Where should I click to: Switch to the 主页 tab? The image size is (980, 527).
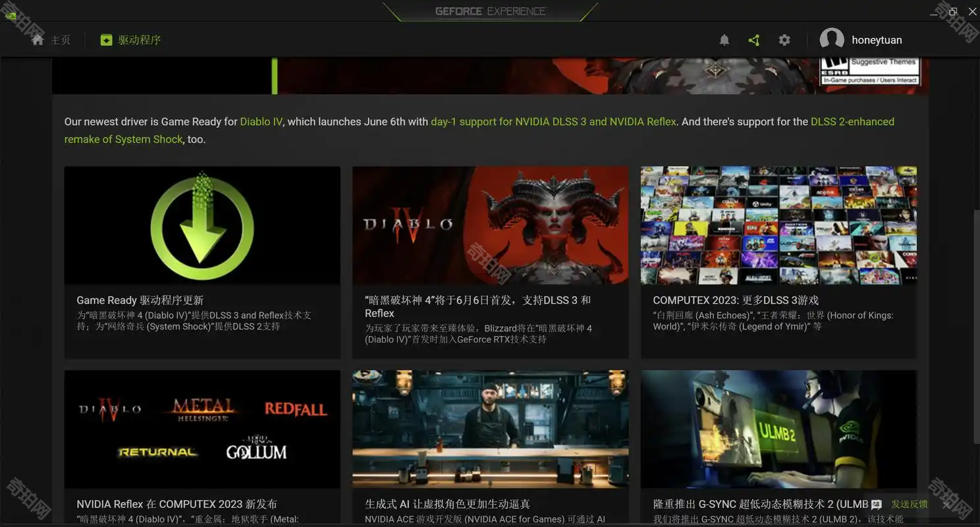tap(51, 40)
